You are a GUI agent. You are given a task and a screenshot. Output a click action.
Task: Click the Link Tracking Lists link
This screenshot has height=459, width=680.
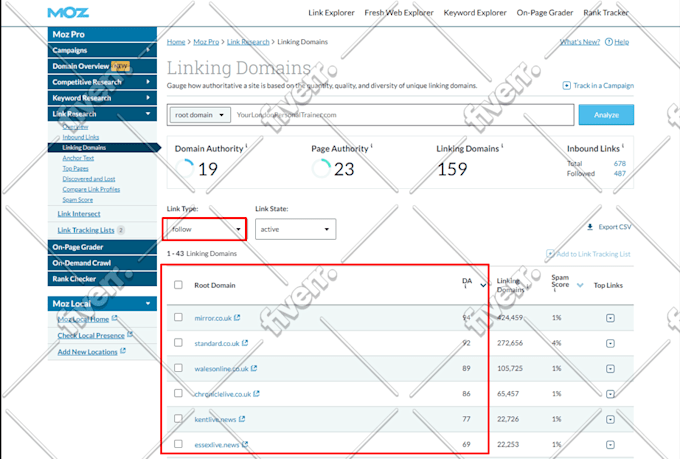(x=86, y=230)
